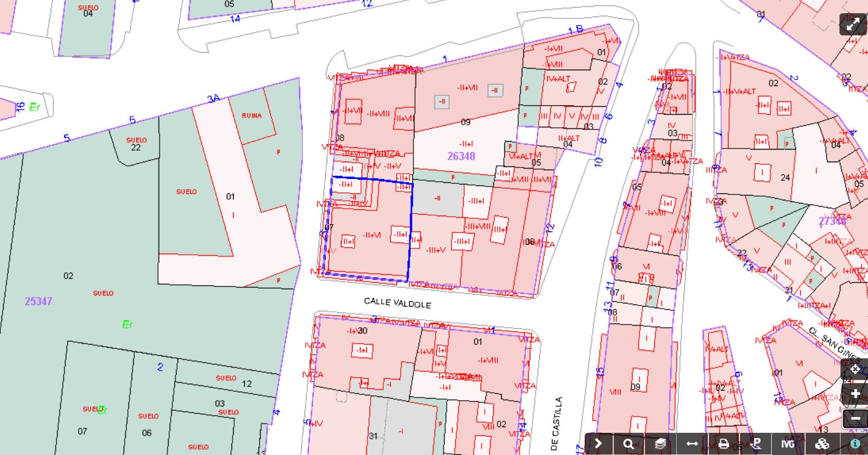Click block number 26348 on map

click(461, 156)
